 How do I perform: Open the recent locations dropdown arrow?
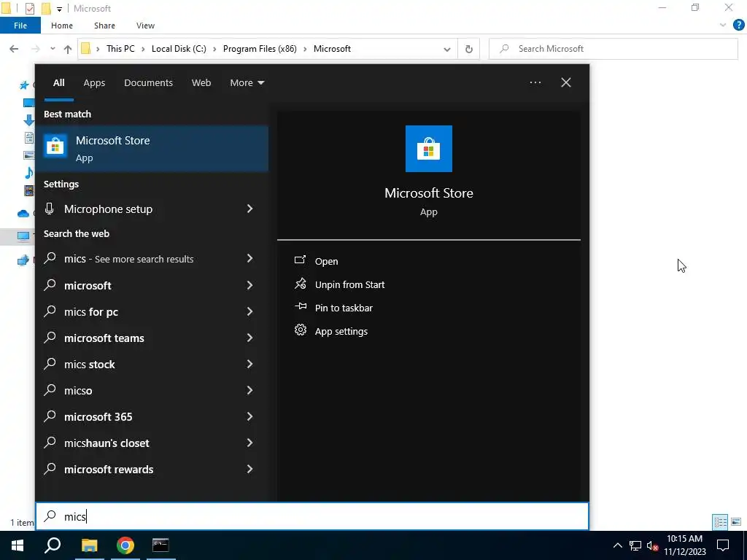(x=53, y=49)
